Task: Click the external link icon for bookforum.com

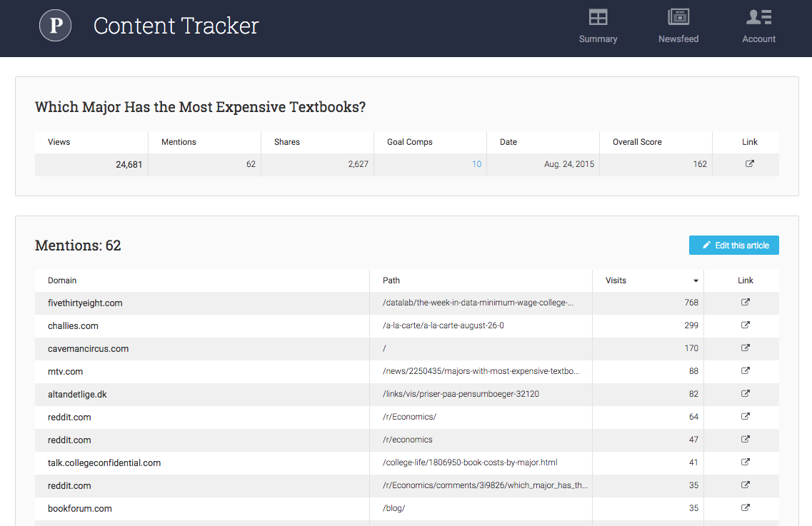Action: tap(745, 507)
